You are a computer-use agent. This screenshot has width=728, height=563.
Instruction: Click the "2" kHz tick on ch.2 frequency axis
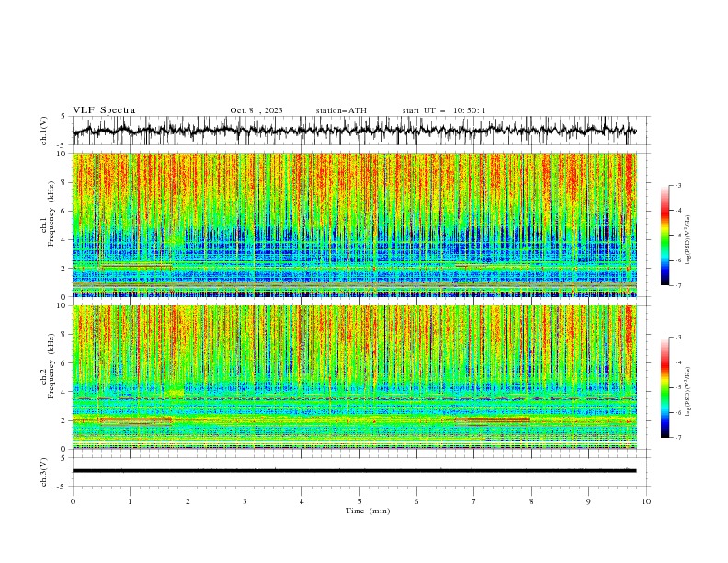tap(64, 420)
